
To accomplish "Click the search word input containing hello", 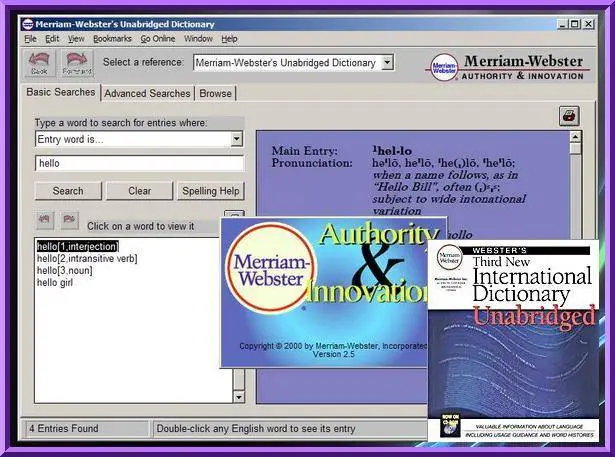I will [140, 163].
